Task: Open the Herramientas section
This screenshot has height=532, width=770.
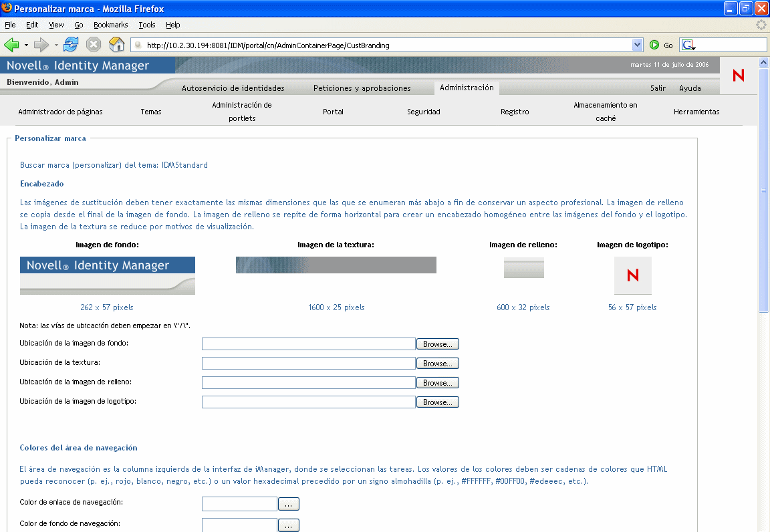Action: pos(696,112)
